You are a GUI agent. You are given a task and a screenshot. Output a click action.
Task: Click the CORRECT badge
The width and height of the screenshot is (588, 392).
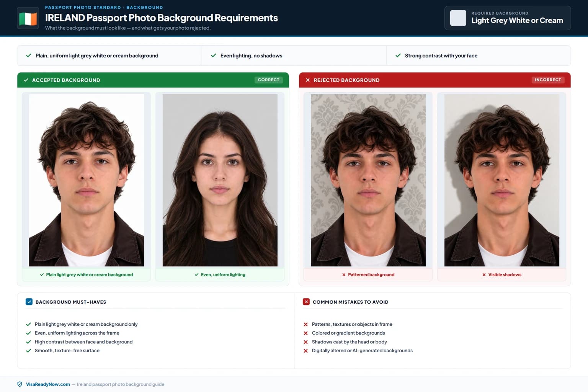[x=269, y=80]
